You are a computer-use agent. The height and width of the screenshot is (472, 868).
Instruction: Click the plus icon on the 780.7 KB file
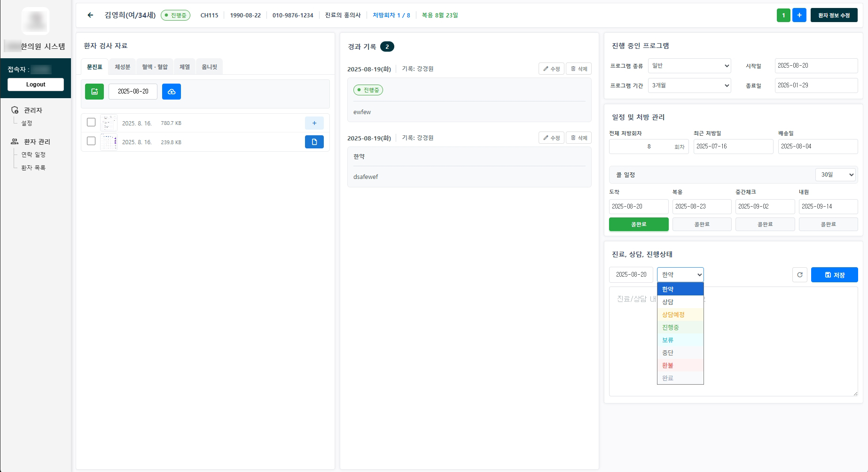point(314,123)
